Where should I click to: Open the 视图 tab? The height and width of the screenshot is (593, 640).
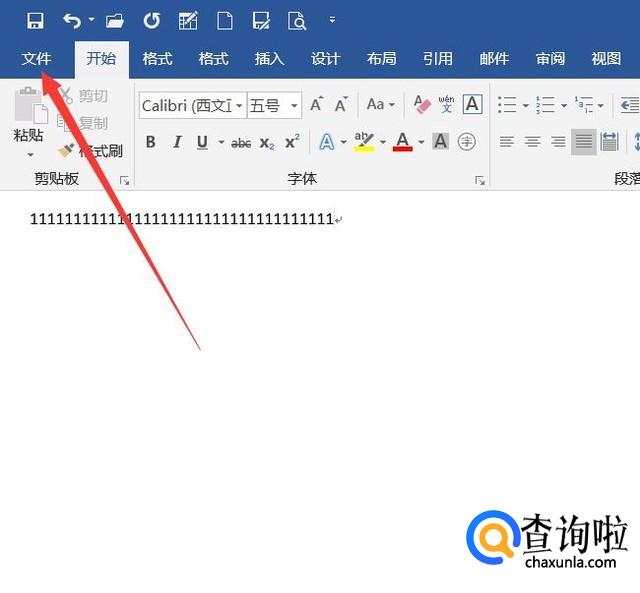click(x=607, y=59)
